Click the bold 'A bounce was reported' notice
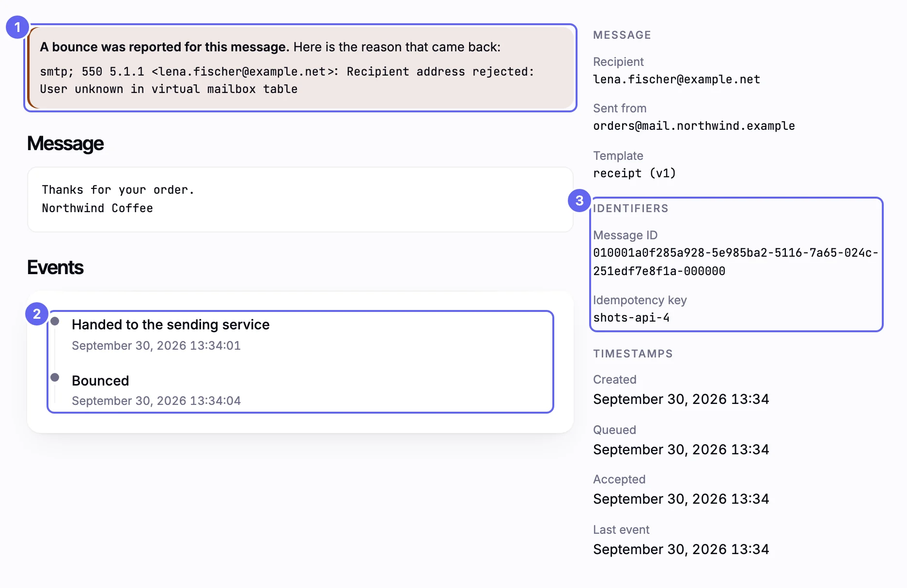The image size is (907, 588). click(x=164, y=47)
